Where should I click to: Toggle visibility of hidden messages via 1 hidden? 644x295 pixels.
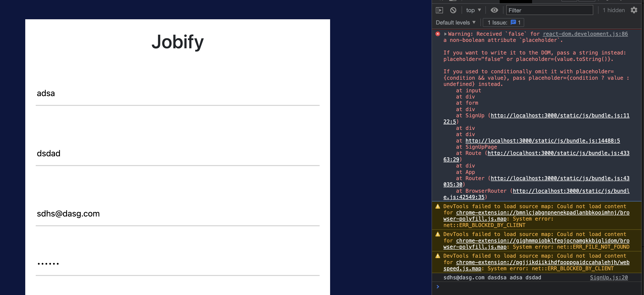point(614,10)
